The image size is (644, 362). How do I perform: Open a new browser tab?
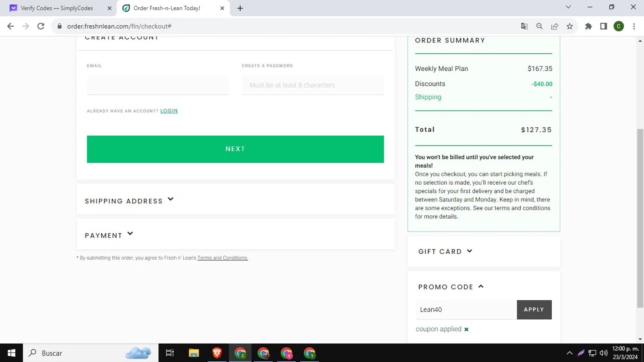[x=240, y=8]
